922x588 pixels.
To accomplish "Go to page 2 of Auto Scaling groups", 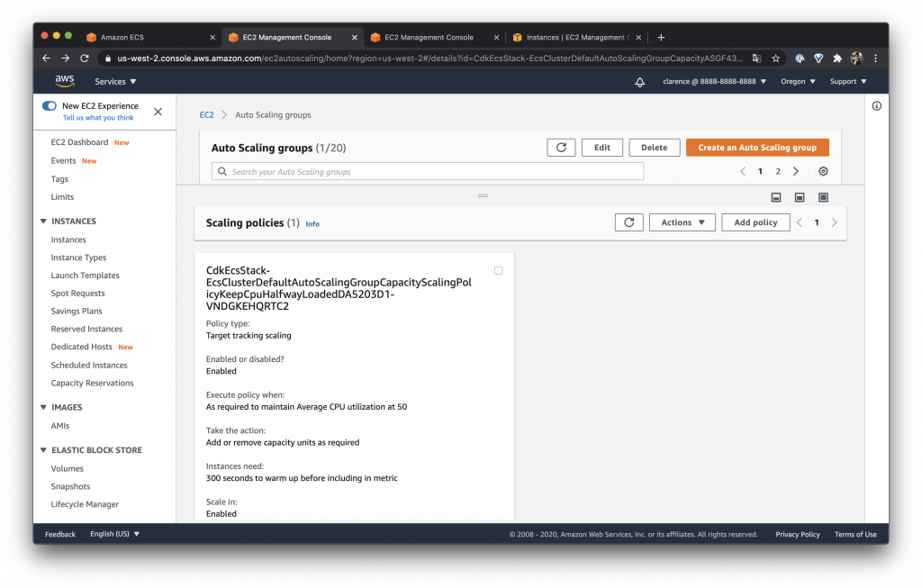I will point(778,171).
